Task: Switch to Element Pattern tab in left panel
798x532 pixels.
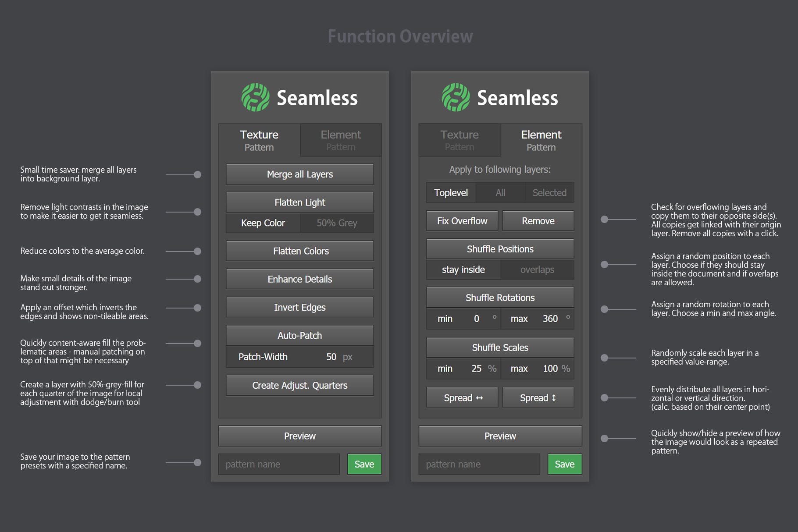Action: pyautogui.click(x=341, y=140)
